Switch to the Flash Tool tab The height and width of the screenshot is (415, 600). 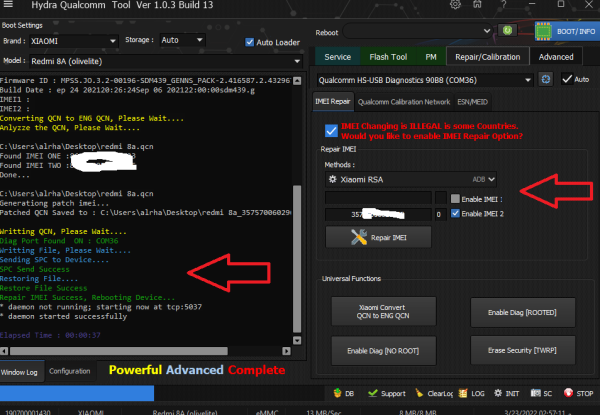tap(388, 57)
